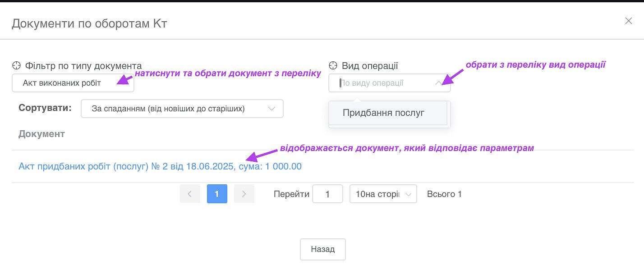Click the Перейти page number input box

click(327, 194)
